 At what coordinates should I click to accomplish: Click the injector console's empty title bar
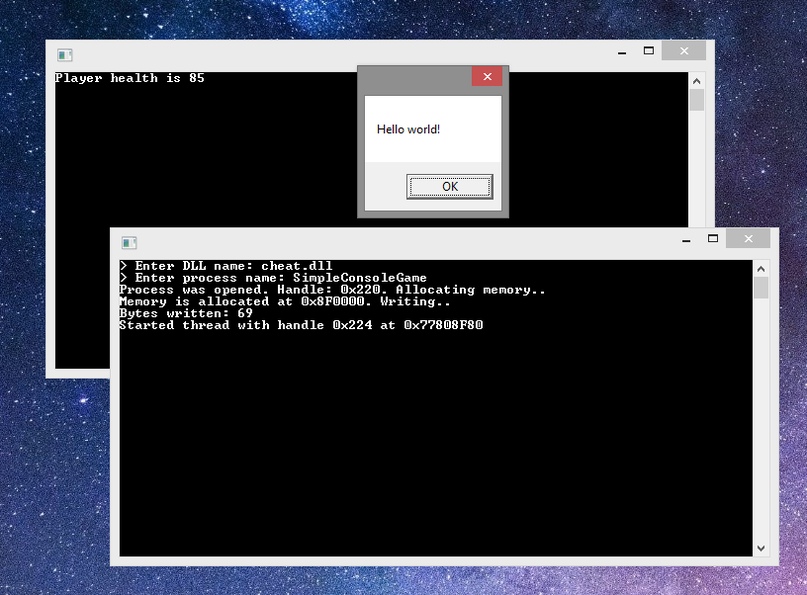(400, 242)
